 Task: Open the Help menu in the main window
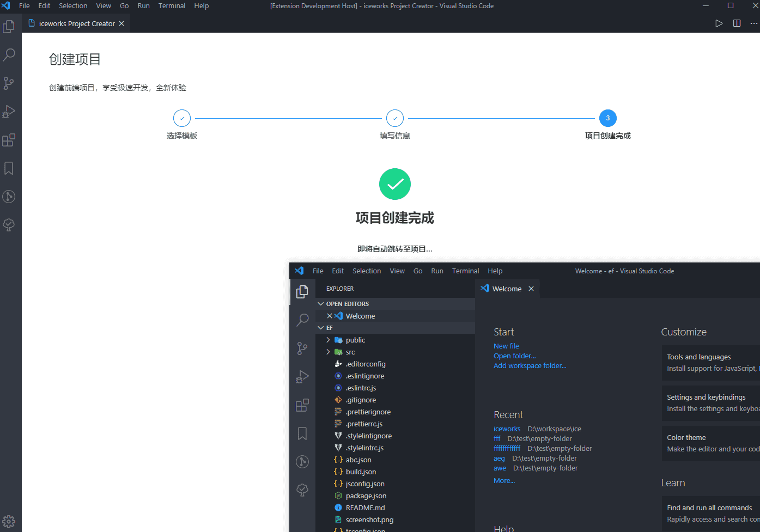tap(202, 5)
